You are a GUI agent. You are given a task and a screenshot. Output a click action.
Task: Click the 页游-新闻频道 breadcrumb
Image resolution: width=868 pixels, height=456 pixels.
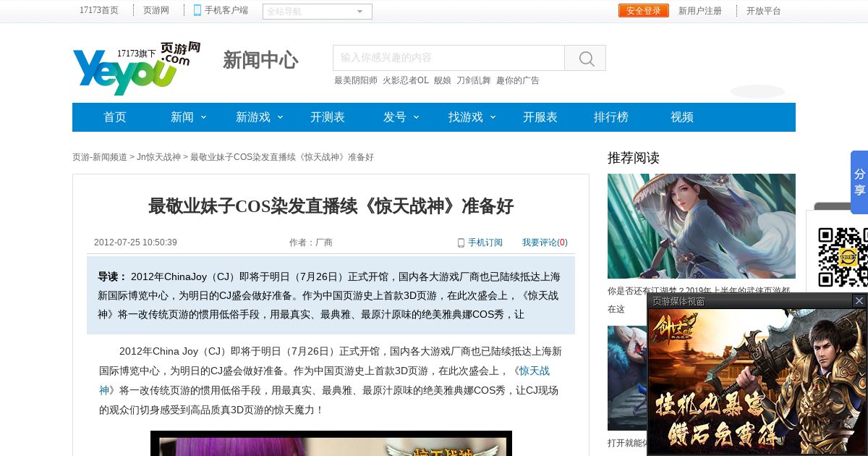pos(100,157)
